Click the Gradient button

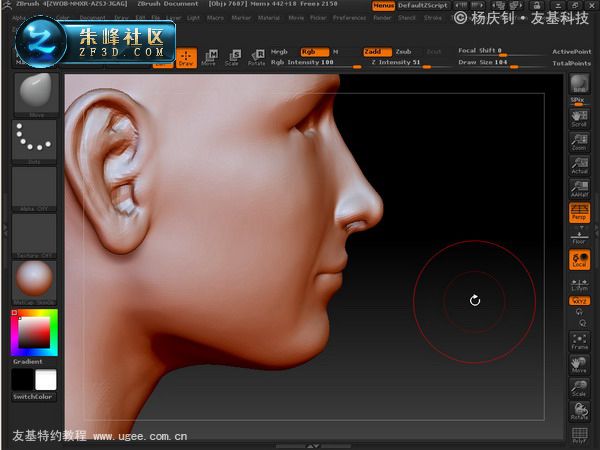point(28,361)
